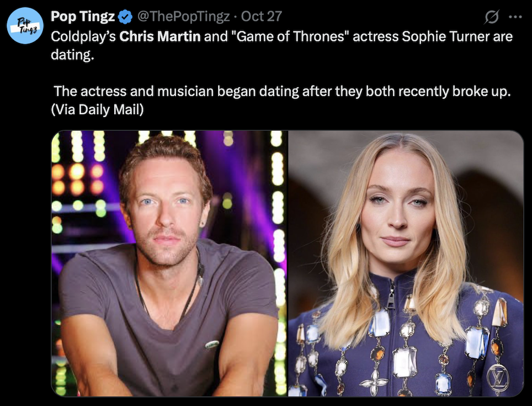532x406 pixels.
Task: Open the Grok slashed-circle icon
Action: pyautogui.click(x=491, y=17)
